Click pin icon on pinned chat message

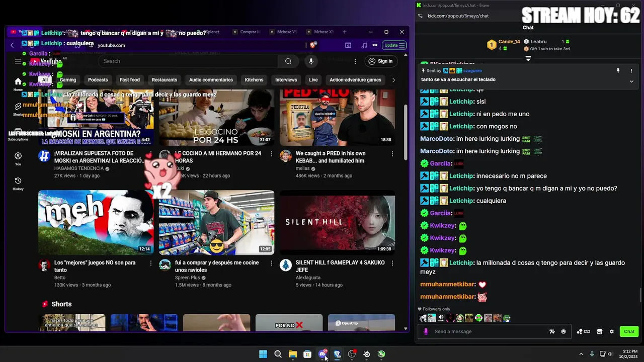618,71
